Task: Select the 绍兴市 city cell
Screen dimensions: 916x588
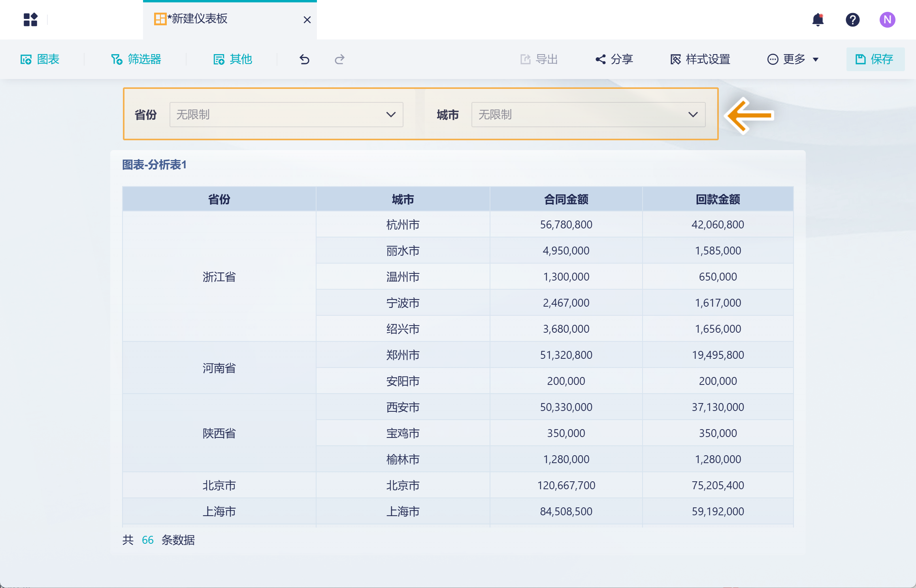Action: 403,329
